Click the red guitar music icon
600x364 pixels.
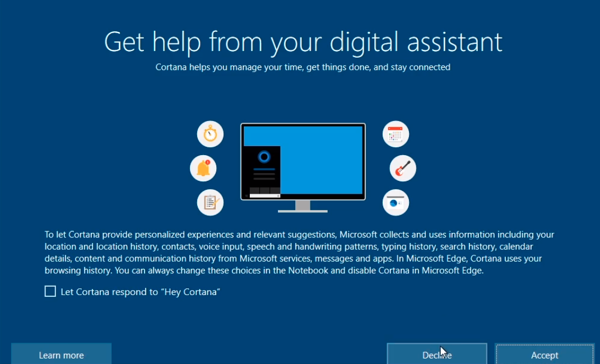(x=403, y=168)
